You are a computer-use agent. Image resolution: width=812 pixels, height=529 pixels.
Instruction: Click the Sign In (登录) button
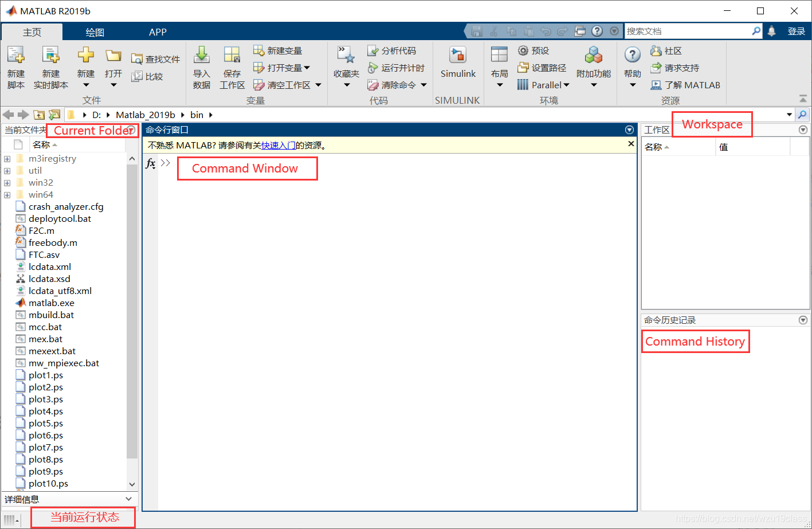(796, 31)
